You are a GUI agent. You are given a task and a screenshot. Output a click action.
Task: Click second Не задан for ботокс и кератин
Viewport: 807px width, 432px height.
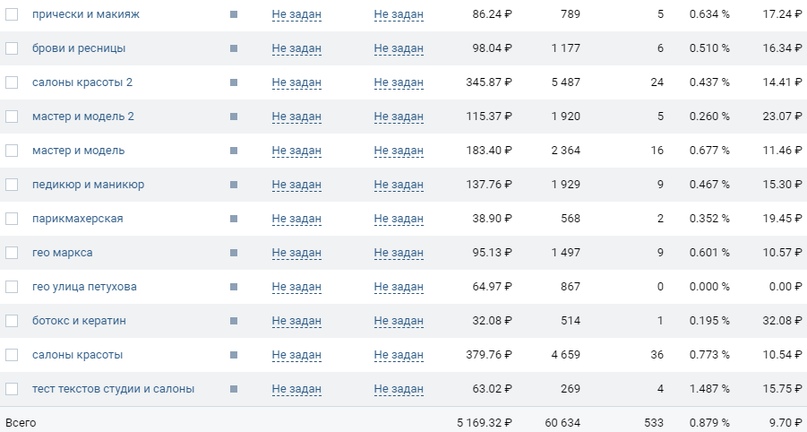tap(399, 321)
